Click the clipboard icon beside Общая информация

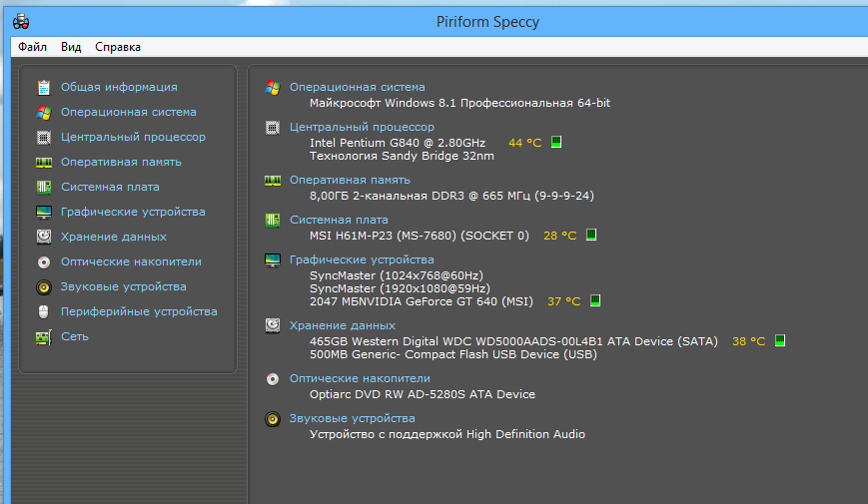(x=44, y=88)
